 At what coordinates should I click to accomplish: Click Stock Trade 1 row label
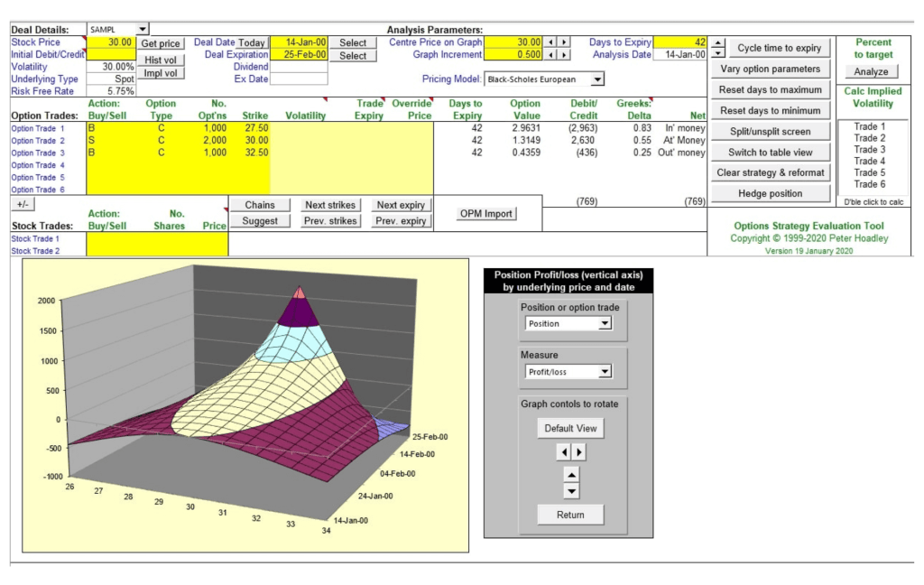[x=35, y=239]
